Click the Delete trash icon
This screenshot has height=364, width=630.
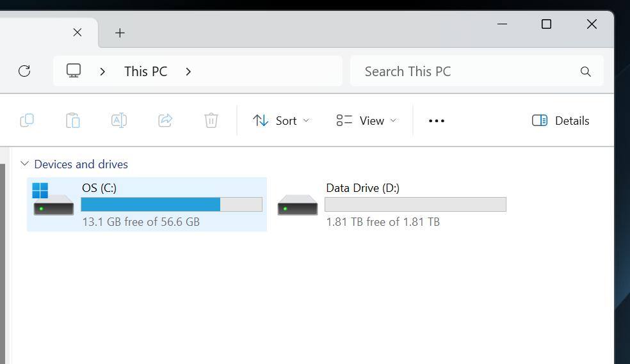(x=211, y=120)
